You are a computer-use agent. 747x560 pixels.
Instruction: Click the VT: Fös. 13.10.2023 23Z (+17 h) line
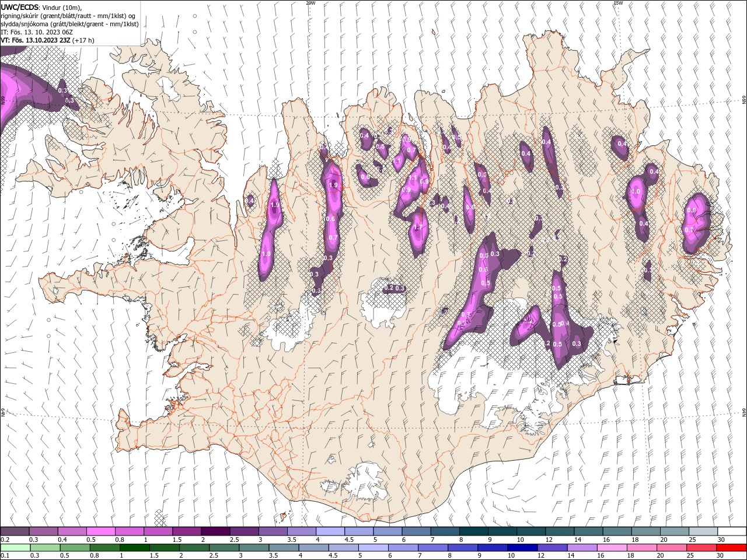47,40
